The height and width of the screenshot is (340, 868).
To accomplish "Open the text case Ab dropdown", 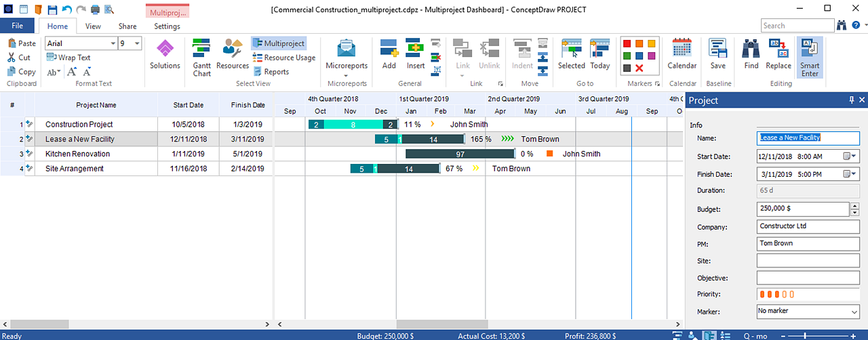I will (54, 72).
